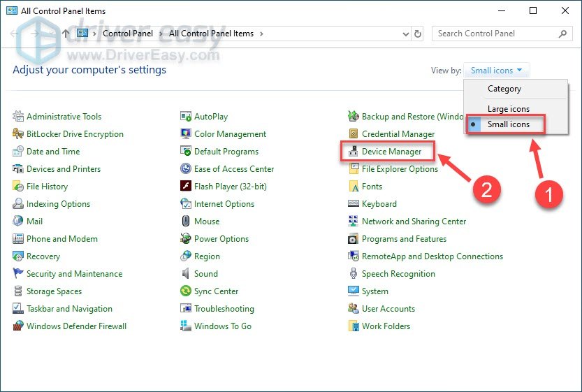Open Troubleshooting link
Screen dimensions: 582x392
pos(224,308)
